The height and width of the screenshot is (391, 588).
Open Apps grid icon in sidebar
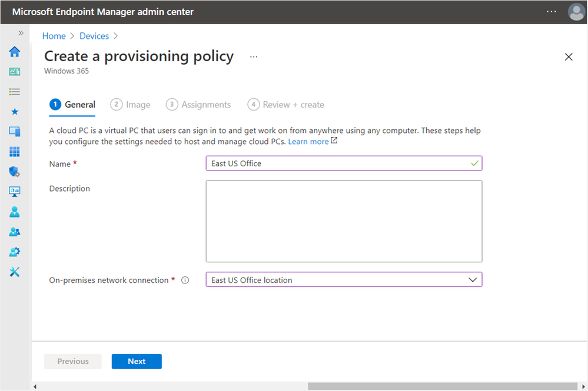pyautogui.click(x=15, y=152)
